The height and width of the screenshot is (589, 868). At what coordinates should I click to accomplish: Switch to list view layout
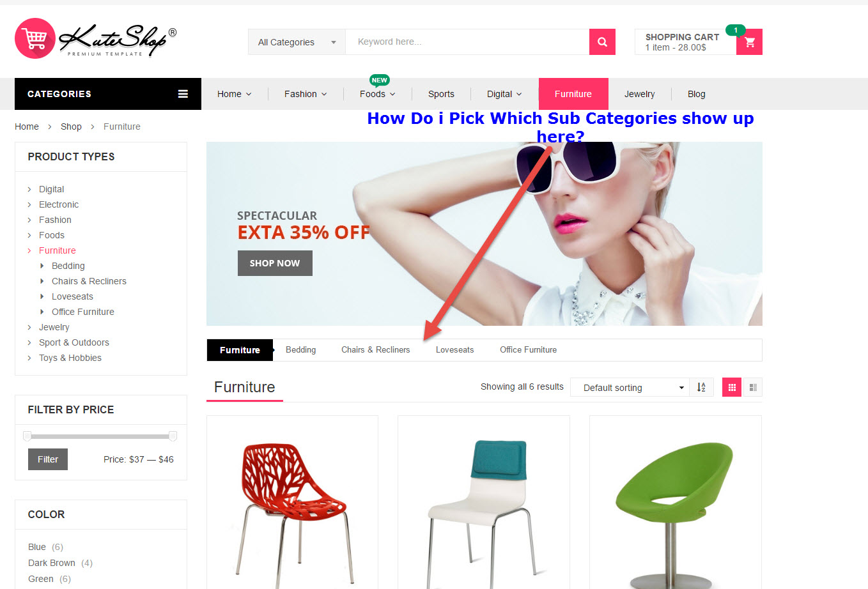click(x=753, y=387)
